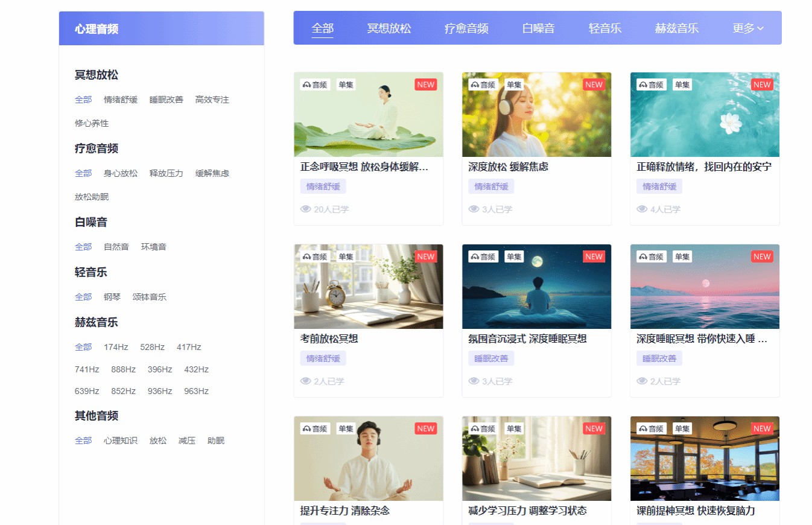Click 情绪舒缓 tag on 正确释放情绪 card
Viewport: 812px width, 525px height.
[659, 186]
